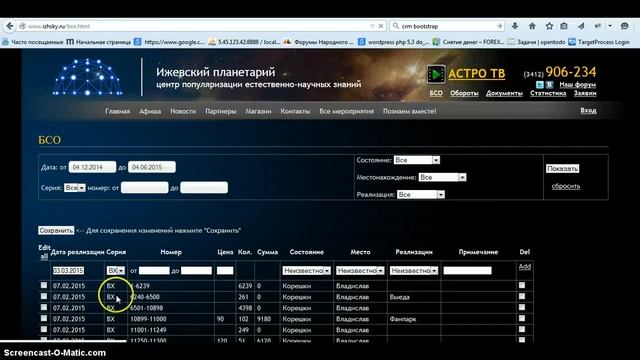Stop page loading with the X icon
This screenshot has height=360, width=640.
tap(381, 26)
